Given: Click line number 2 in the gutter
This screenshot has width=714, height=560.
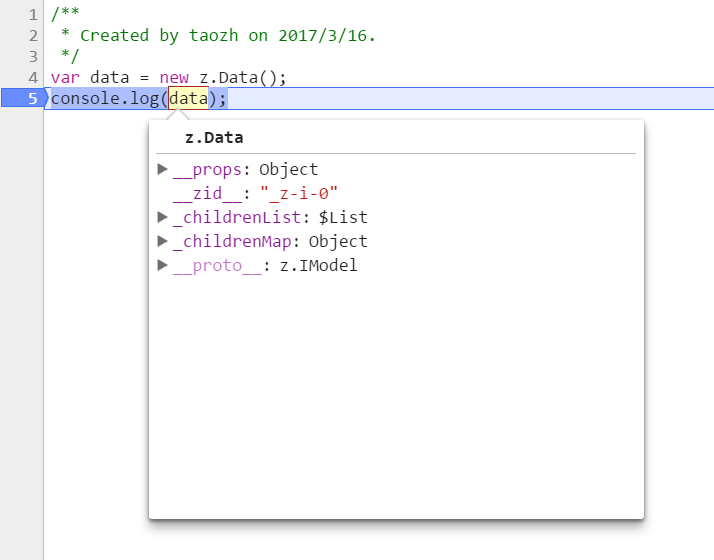Looking at the screenshot, I should click(x=33, y=35).
